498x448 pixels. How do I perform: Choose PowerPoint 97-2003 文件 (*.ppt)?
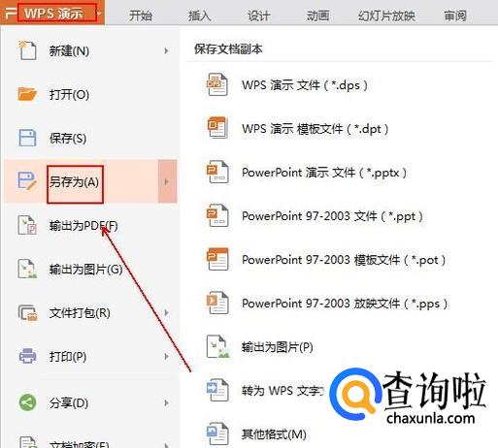332,215
